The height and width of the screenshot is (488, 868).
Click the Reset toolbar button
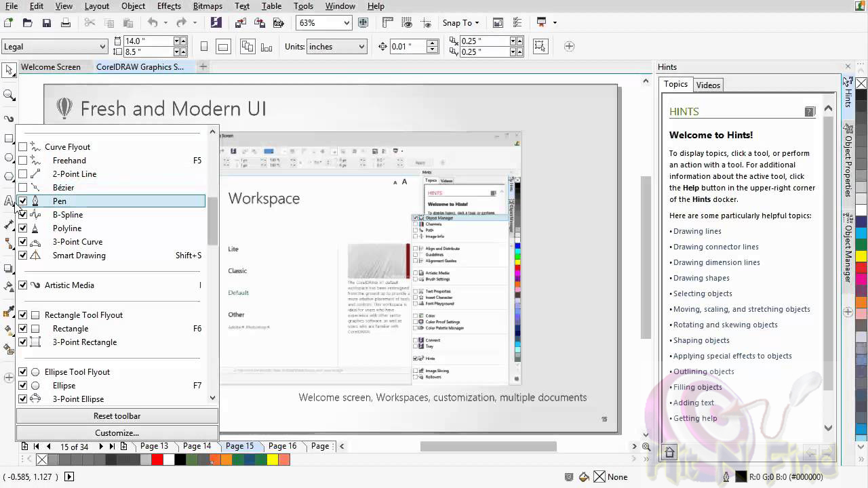pos(117,415)
